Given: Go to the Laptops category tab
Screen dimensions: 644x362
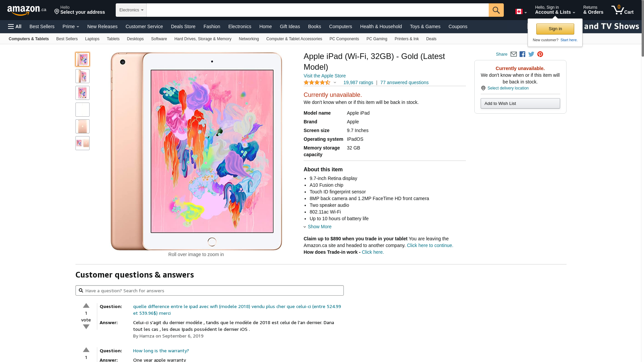Looking at the screenshot, I should tap(92, 39).
